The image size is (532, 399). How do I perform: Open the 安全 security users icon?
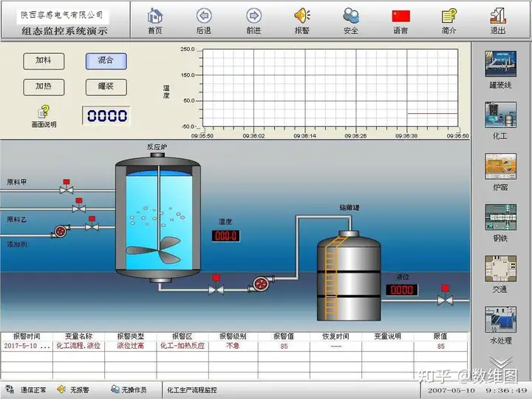pos(351,16)
